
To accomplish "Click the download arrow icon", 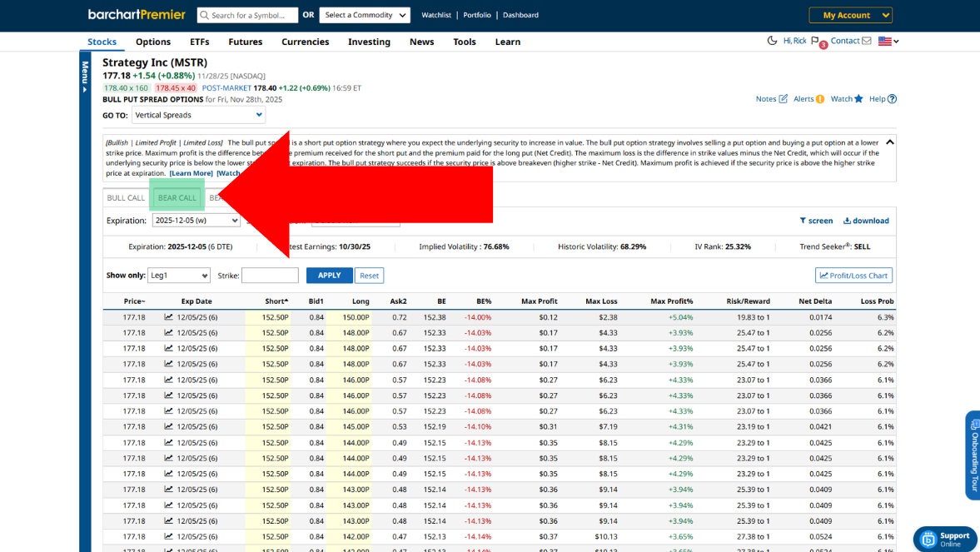I will [x=847, y=221].
